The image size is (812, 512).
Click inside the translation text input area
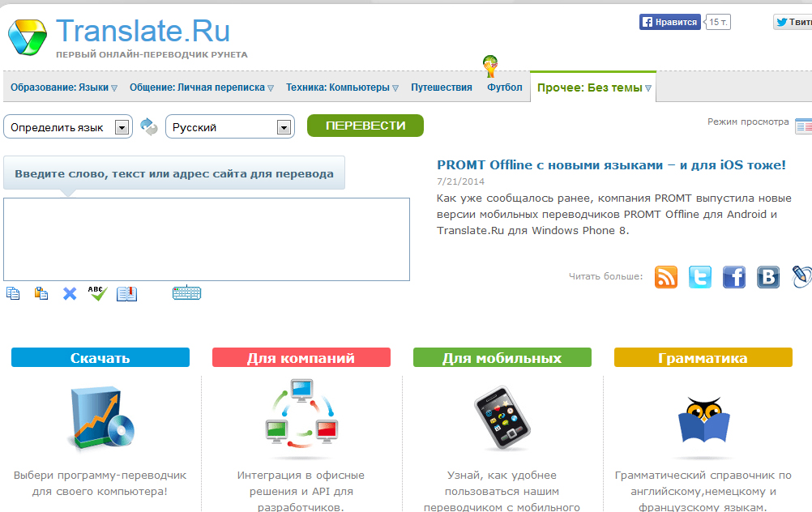(x=206, y=239)
